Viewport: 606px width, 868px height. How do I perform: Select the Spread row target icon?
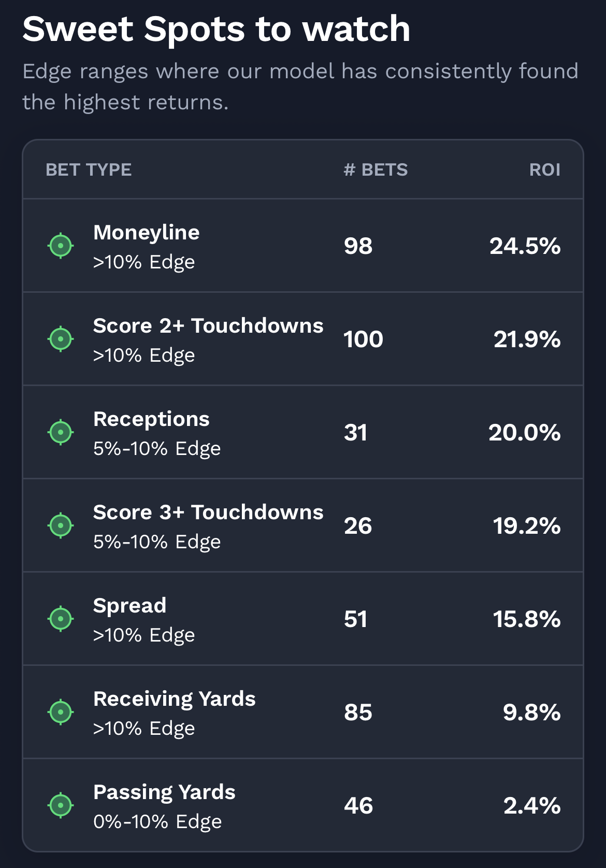61,619
